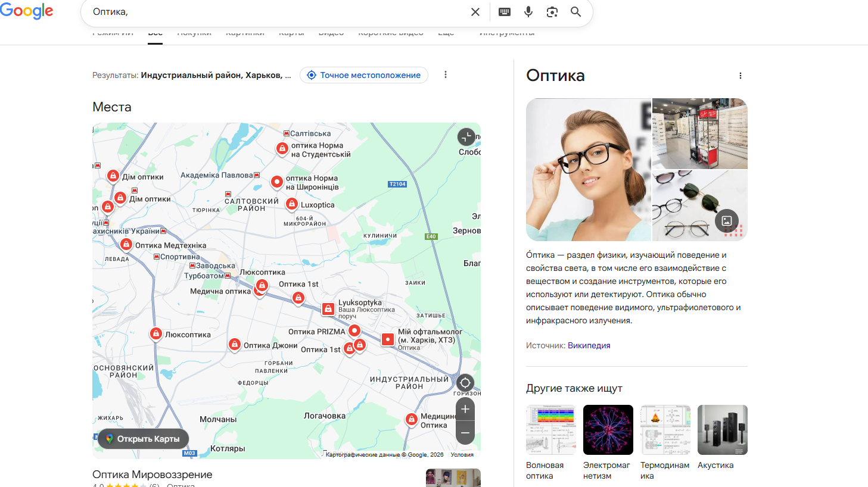868x487 pixels.
Task: Open the on-screen keyboard input tool
Action: (505, 12)
